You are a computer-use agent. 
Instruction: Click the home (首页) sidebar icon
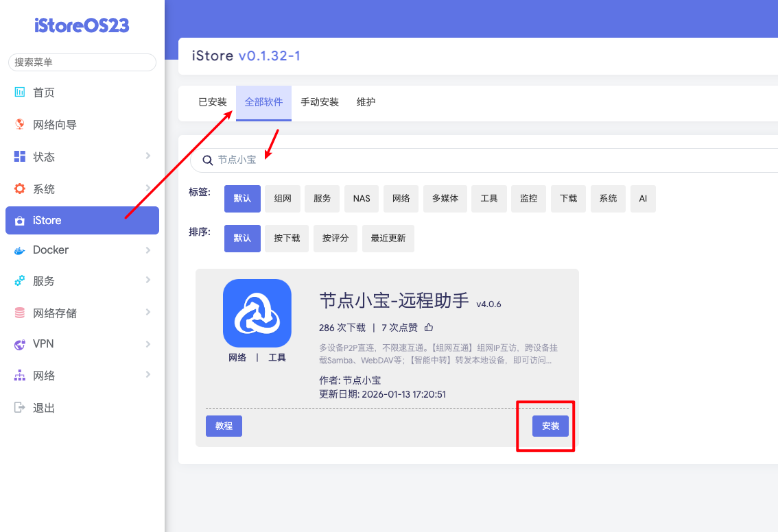[20, 93]
